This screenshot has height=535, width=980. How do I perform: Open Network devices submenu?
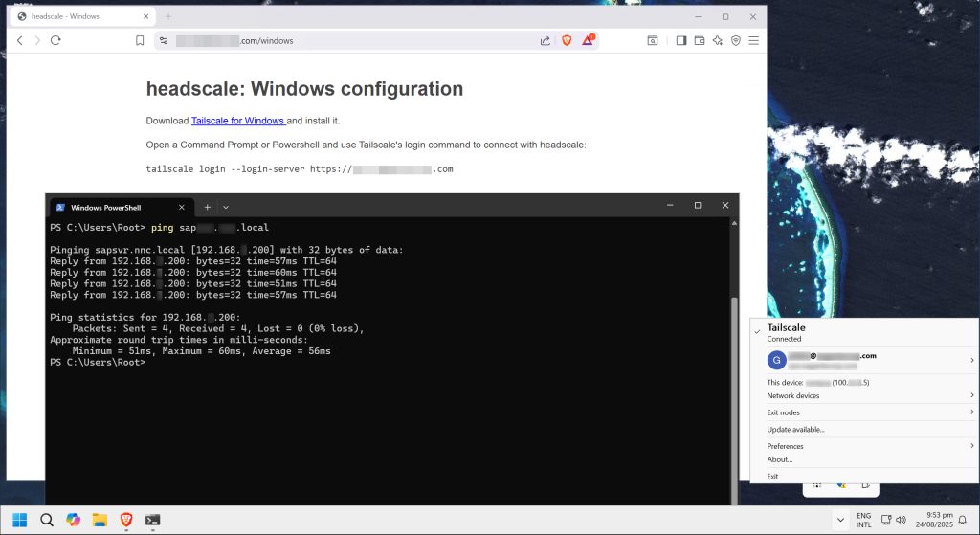click(x=865, y=395)
